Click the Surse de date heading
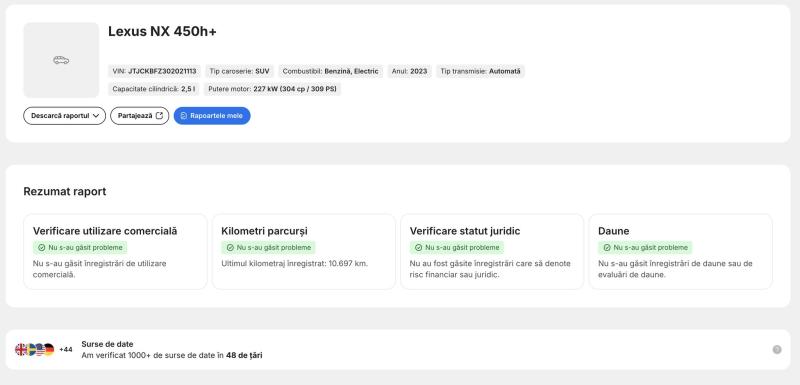800x385 pixels. (107, 344)
